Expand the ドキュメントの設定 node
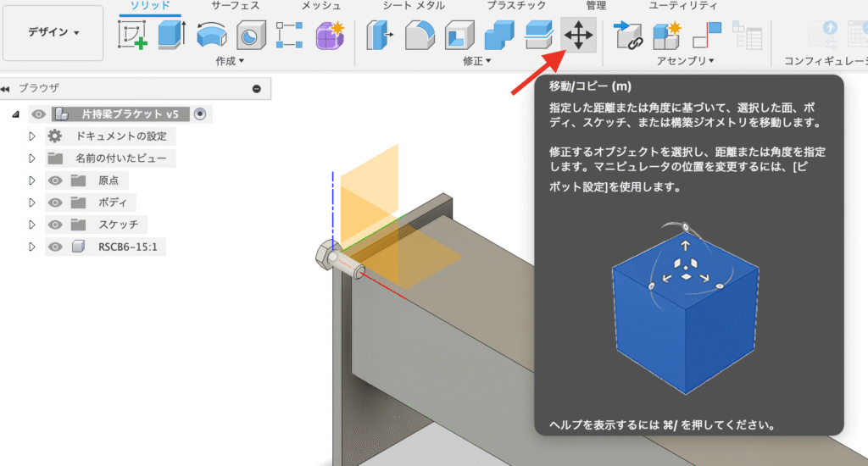868x466 pixels. [31, 136]
